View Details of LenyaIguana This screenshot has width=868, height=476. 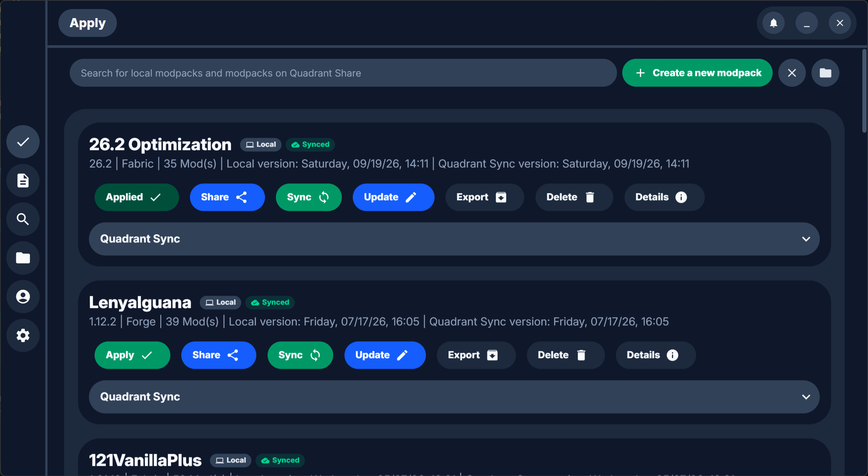pos(656,355)
